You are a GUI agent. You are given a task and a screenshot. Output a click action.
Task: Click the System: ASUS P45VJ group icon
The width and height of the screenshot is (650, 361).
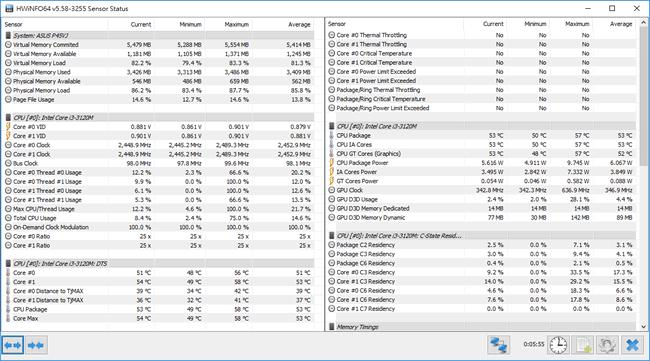coord(8,36)
